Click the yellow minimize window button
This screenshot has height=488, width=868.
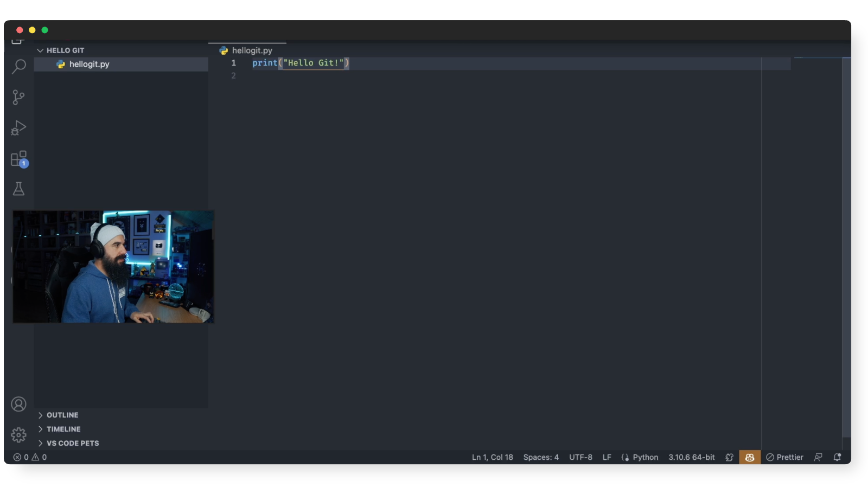pos(32,30)
